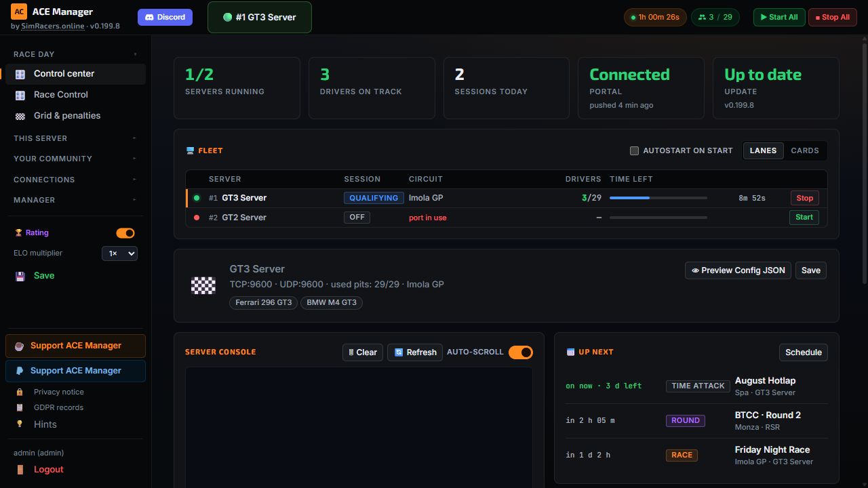The image size is (868, 488).
Task: Click the 1h 00m 26s uptime badge
Action: click(655, 17)
